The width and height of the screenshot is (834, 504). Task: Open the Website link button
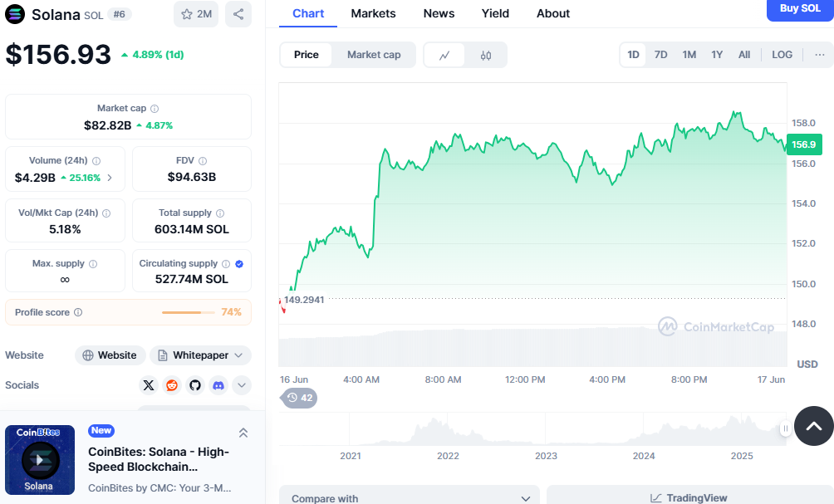pos(110,355)
